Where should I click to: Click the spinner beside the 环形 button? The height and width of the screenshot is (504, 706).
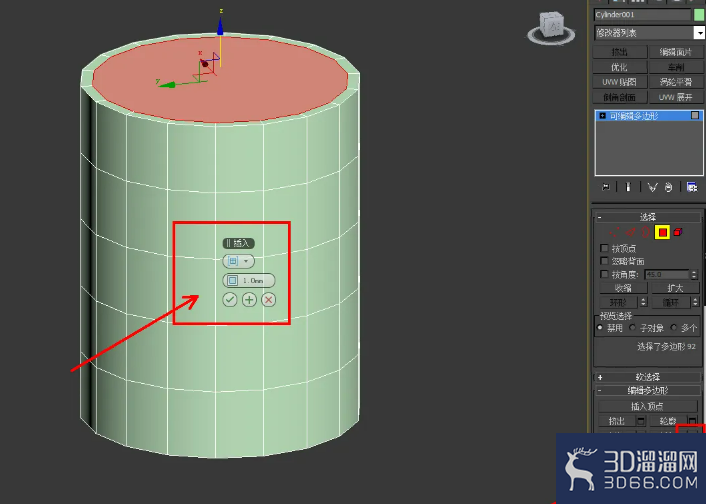tap(643, 302)
